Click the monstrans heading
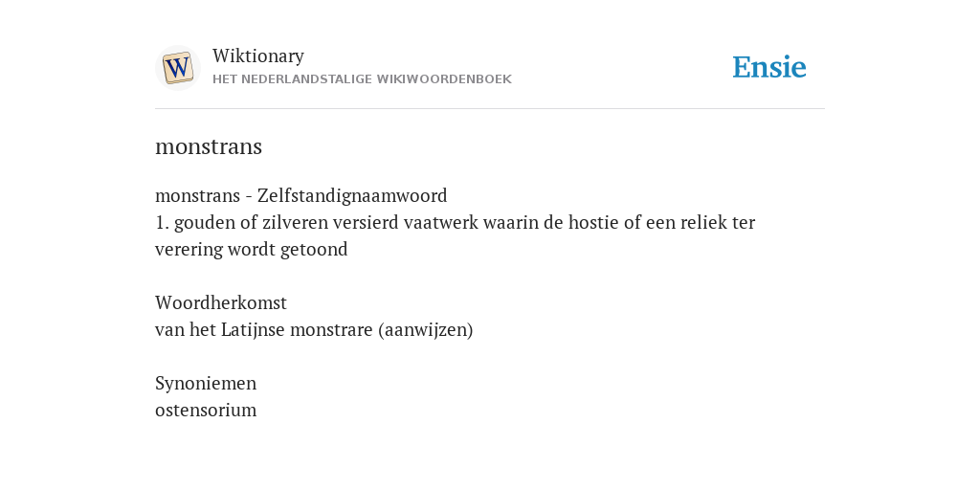Screen dimensions: 980x490 (x=208, y=146)
